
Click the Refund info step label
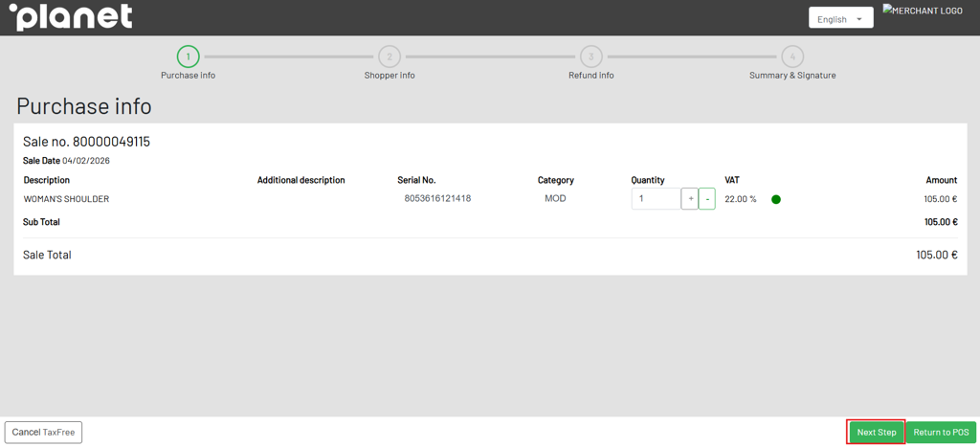point(590,75)
